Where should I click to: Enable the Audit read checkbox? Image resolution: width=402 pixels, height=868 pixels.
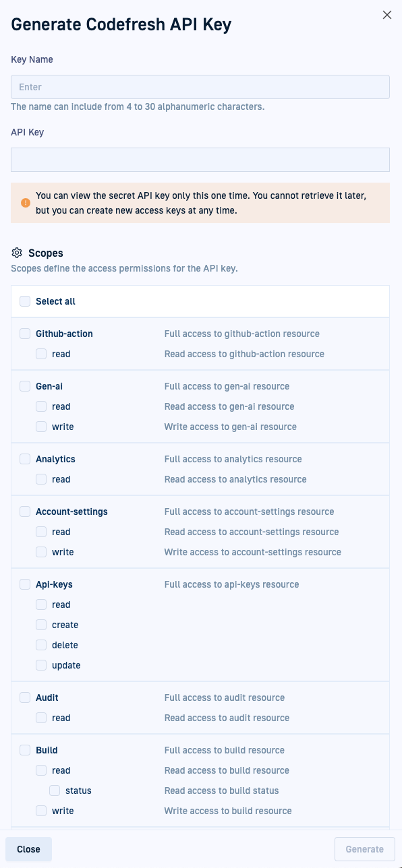tap(41, 718)
